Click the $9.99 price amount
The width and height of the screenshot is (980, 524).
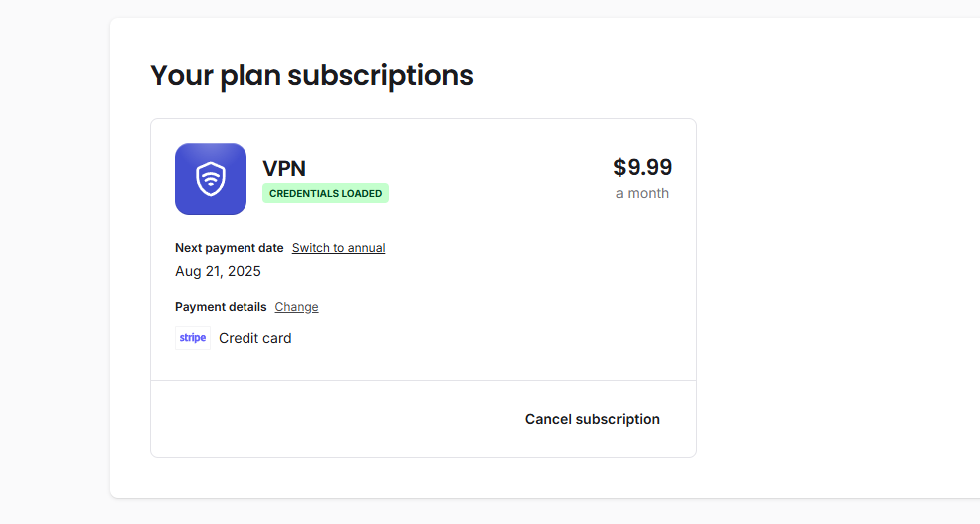(642, 167)
